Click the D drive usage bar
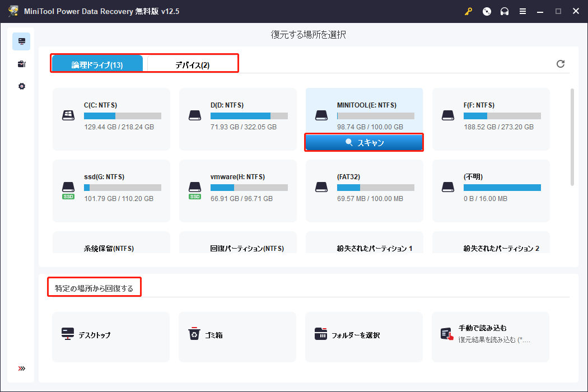Viewport: 588px width, 392px height. click(249, 116)
